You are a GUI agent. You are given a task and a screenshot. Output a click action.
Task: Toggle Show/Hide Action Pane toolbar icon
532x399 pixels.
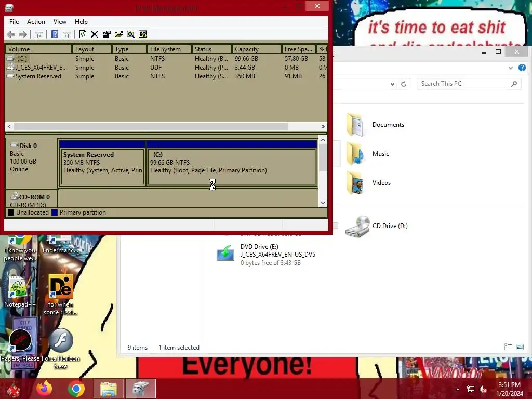[x=67, y=34]
